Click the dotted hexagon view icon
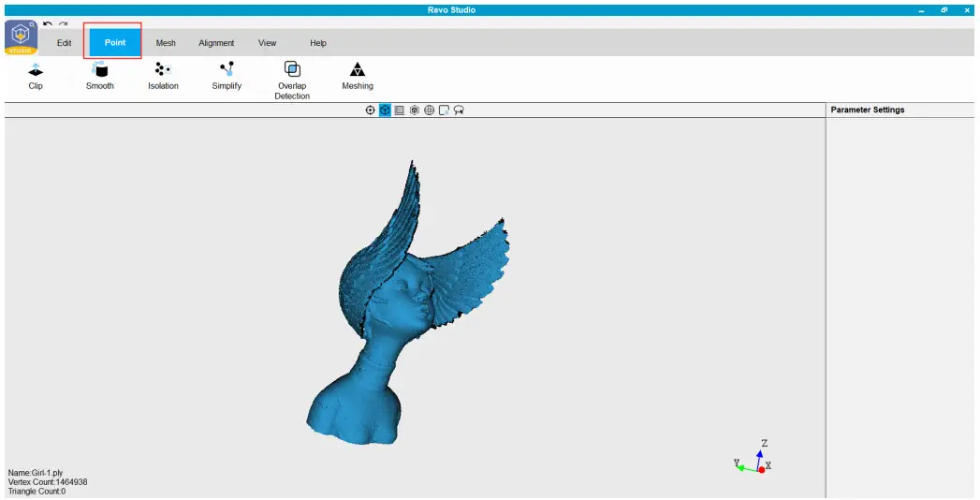The image size is (980, 500). tap(415, 110)
